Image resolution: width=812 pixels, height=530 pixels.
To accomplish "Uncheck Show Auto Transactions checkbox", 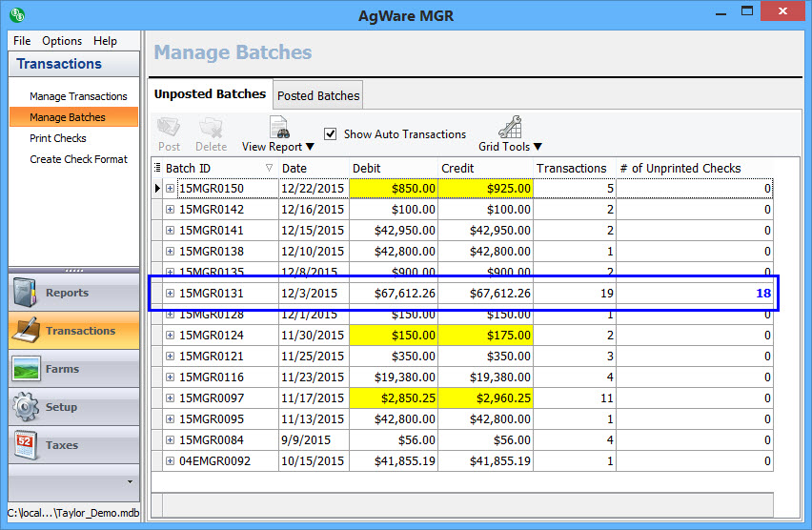I will coord(331,134).
